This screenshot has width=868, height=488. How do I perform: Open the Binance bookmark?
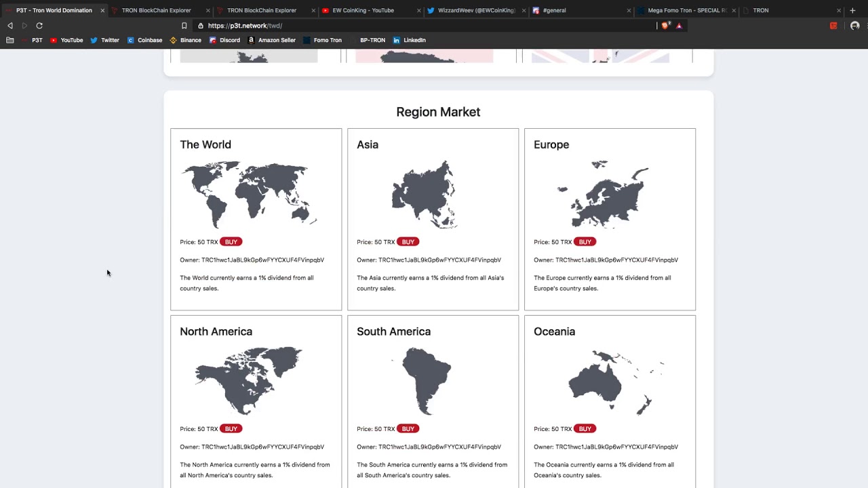tap(185, 40)
